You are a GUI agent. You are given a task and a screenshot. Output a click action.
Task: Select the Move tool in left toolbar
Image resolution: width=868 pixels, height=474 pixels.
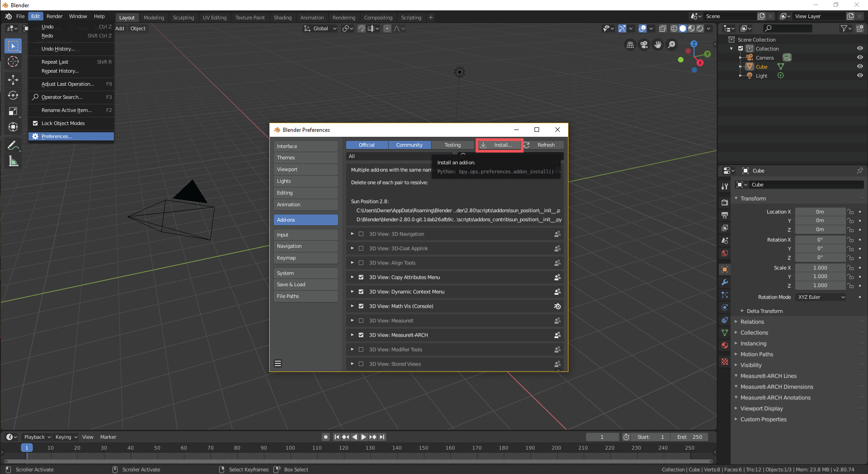click(13, 80)
